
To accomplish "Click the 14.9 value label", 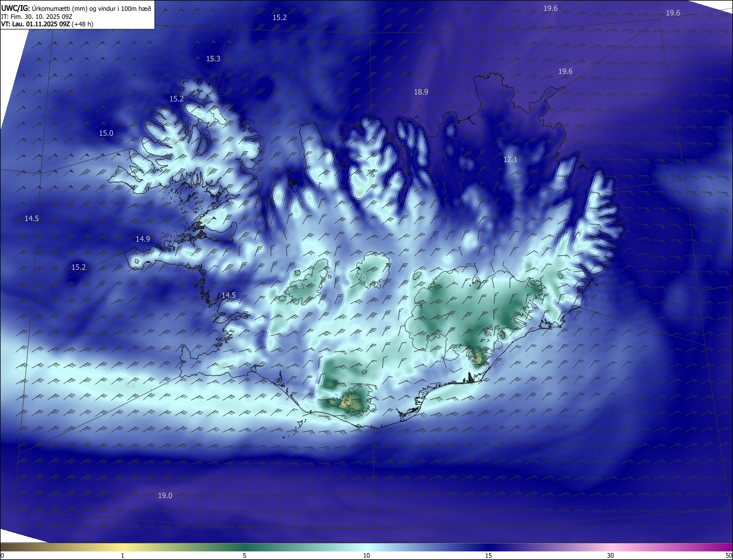I will (x=143, y=239).
